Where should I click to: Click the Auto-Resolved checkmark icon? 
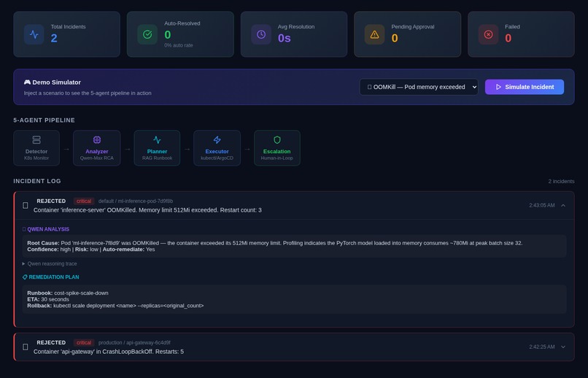[x=147, y=34]
